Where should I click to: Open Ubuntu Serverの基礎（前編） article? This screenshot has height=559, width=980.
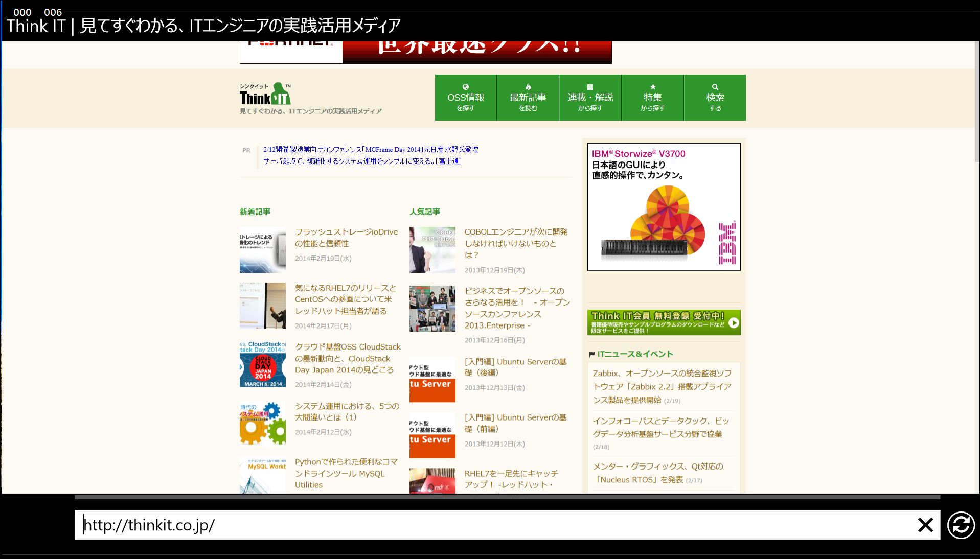click(515, 423)
